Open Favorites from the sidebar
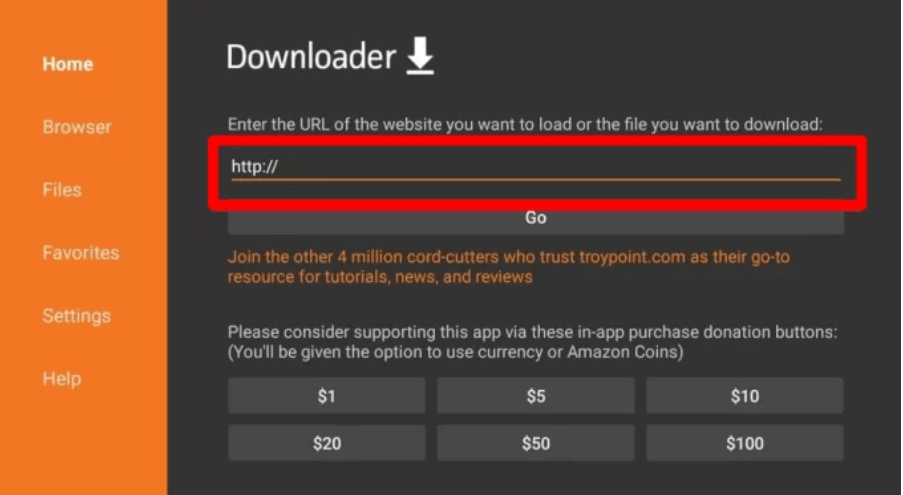 pos(81,253)
